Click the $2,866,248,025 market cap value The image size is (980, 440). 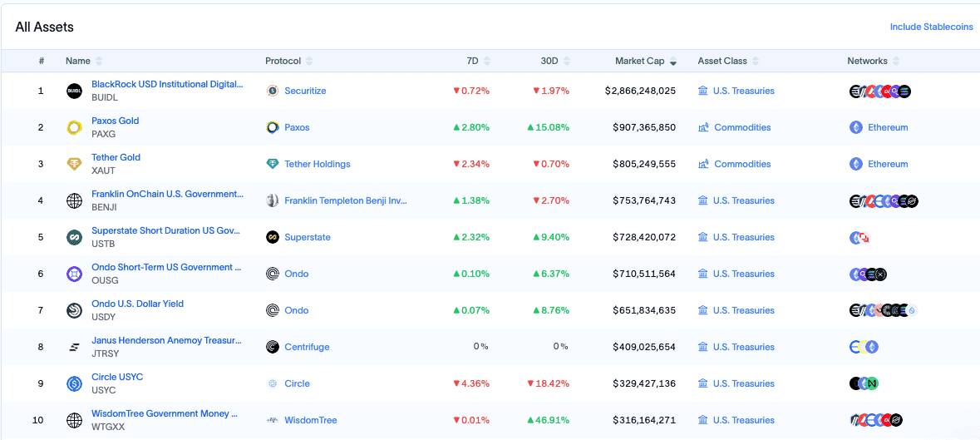tap(641, 91)
